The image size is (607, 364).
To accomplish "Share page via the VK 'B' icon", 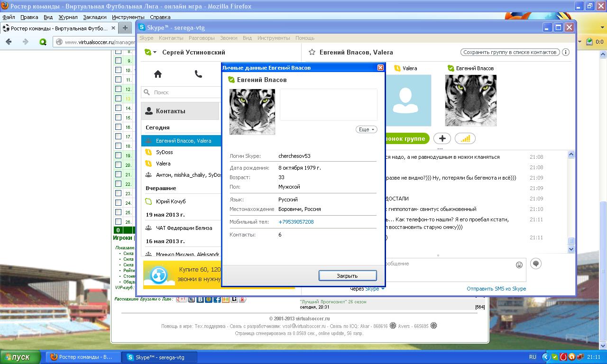I will pyautogui.click(x=200, y=300).
